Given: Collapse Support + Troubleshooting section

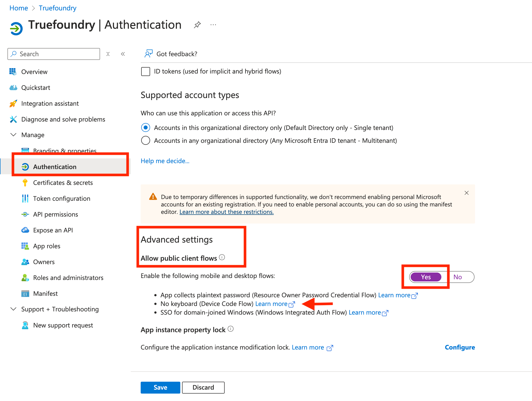Looking at the screenshot, I should [13, 309].
